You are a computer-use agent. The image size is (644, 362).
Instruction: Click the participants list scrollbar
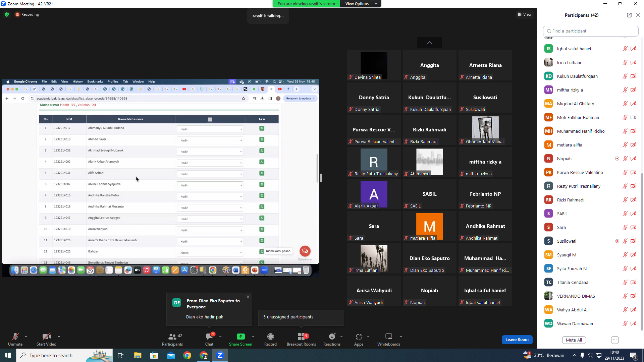642,251
